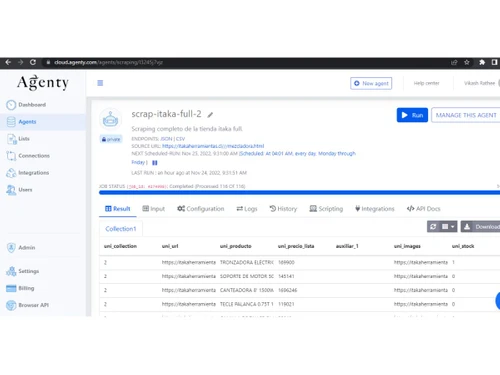This screenshot has height=375, width=500.
Task: Switch to the Logs tab
Action: pyautogui.click(x=247, y=209)
